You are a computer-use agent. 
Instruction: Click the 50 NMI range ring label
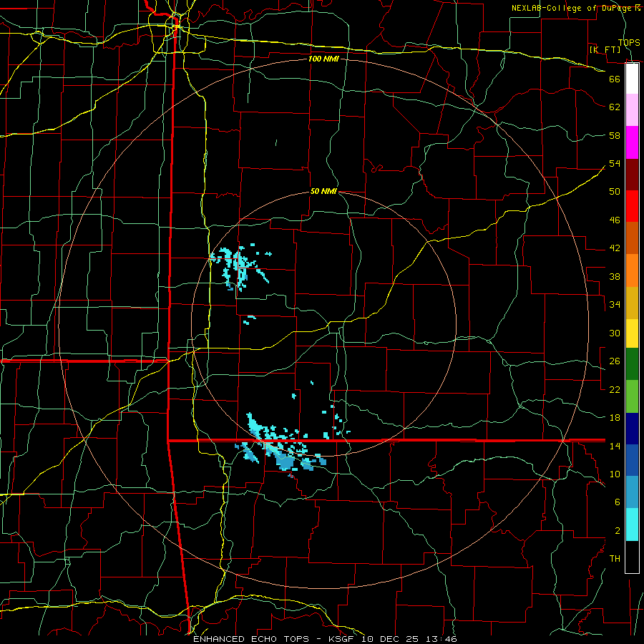coord(323,191)
